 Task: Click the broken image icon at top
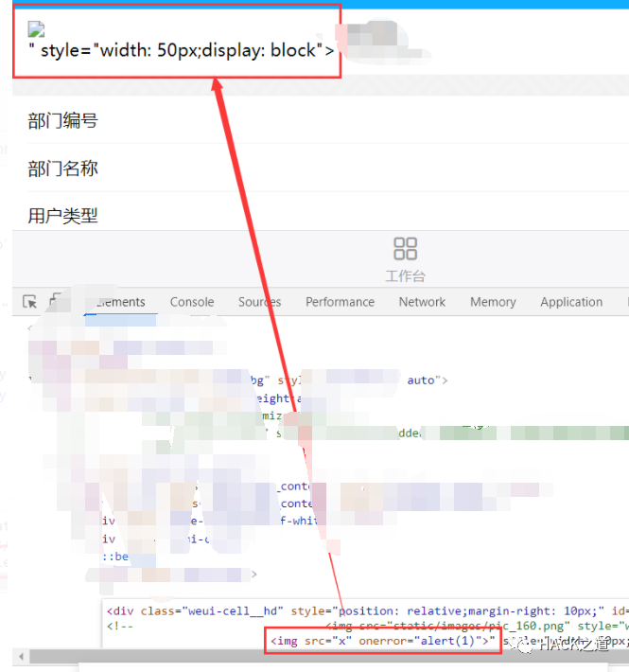click(x=36, y=29)
